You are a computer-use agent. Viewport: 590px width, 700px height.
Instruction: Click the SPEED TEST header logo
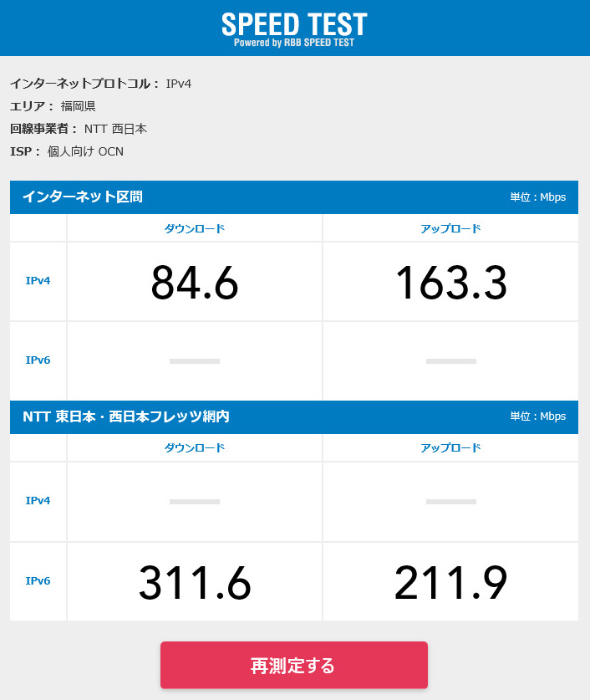point(294,27)
